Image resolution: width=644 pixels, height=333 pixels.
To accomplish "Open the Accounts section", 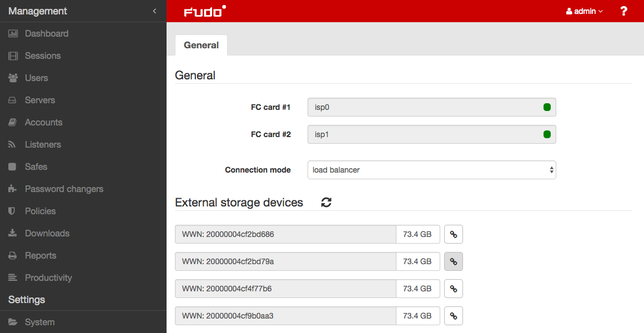I will point(43,122).
